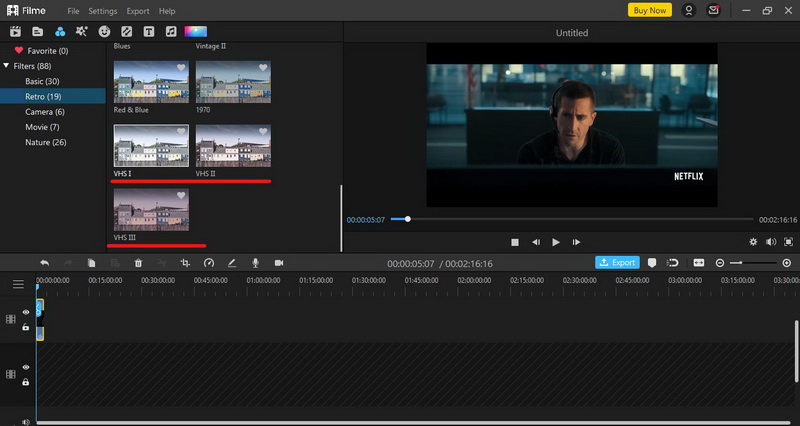Click the loop playback icon near Export
This screenshot has width=800, height=426.
pos(672,263)
